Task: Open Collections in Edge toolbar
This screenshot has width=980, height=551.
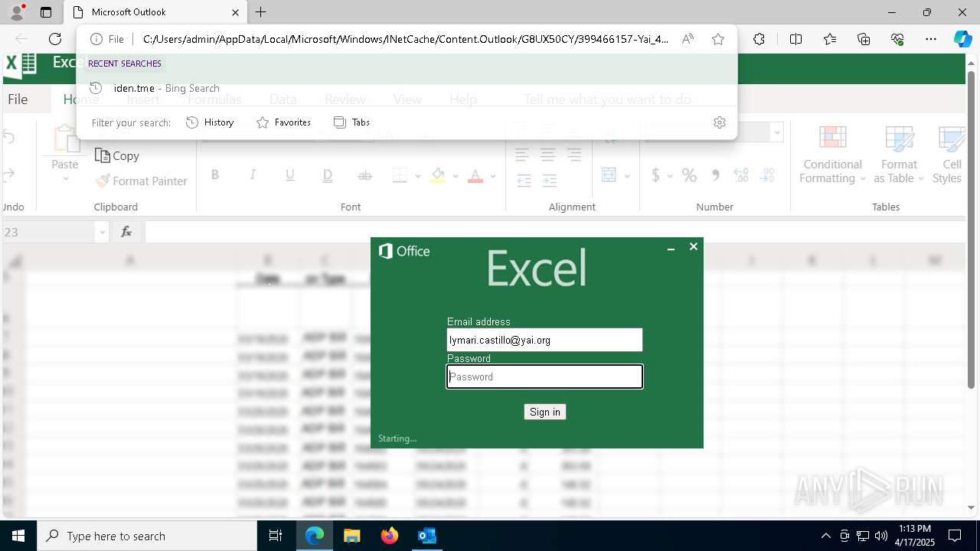Action: point(864,39)
